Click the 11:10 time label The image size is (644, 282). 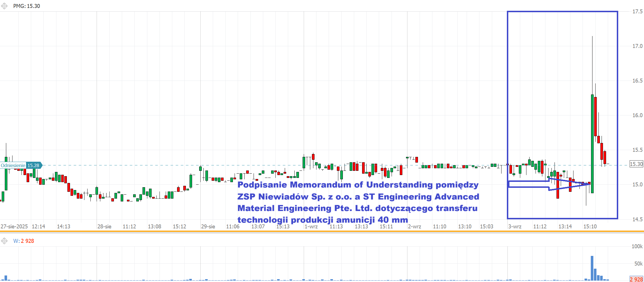pyautogui.click(x=439, y=226)
